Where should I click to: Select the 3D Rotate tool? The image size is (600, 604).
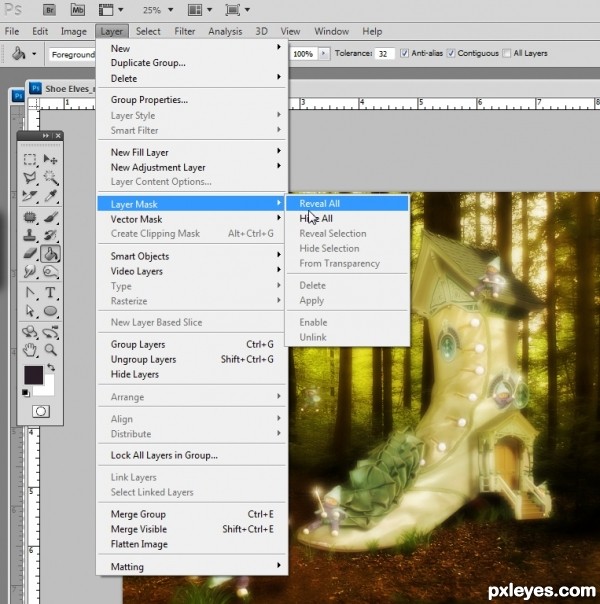tap(30, 332)
